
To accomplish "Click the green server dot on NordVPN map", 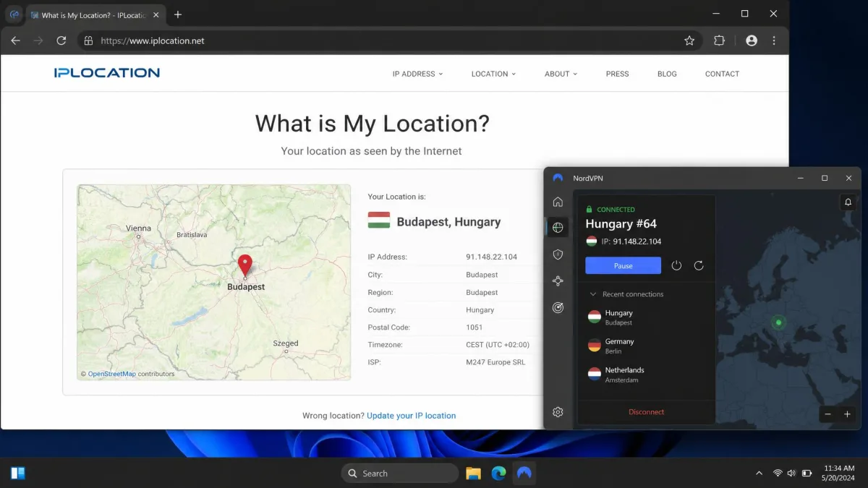I will (x=778, y=322).
